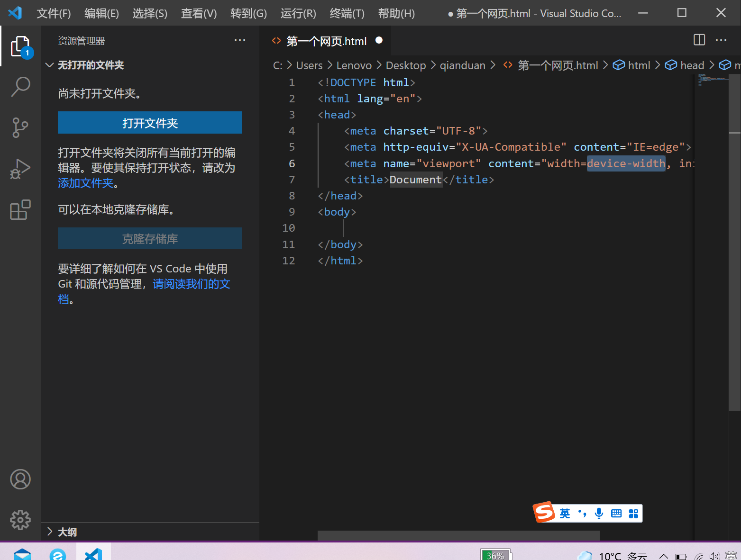Open the 终端(T) menu
The height and width of the screenshot is (560, 741).
[x=347, y=13]
